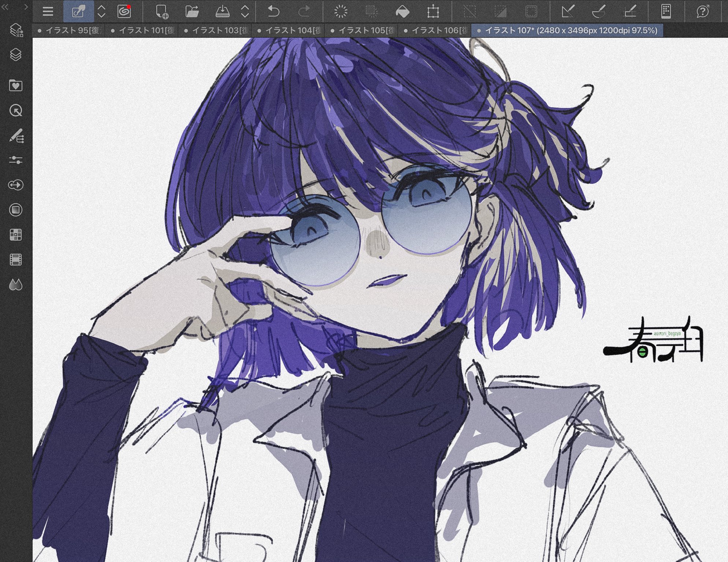The width and height of the screenshot is (728, 562).
Task: Click clear outside selection icon
Action: point(372,11)
